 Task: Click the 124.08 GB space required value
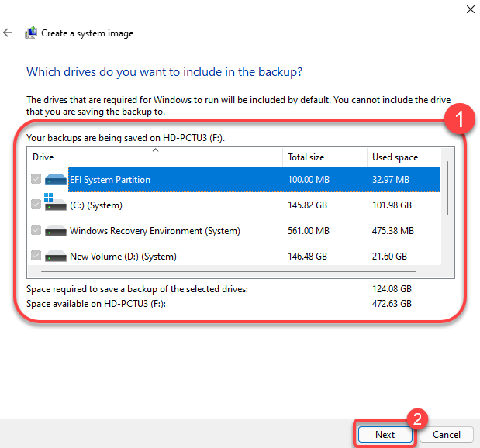(x=392, y=289)
